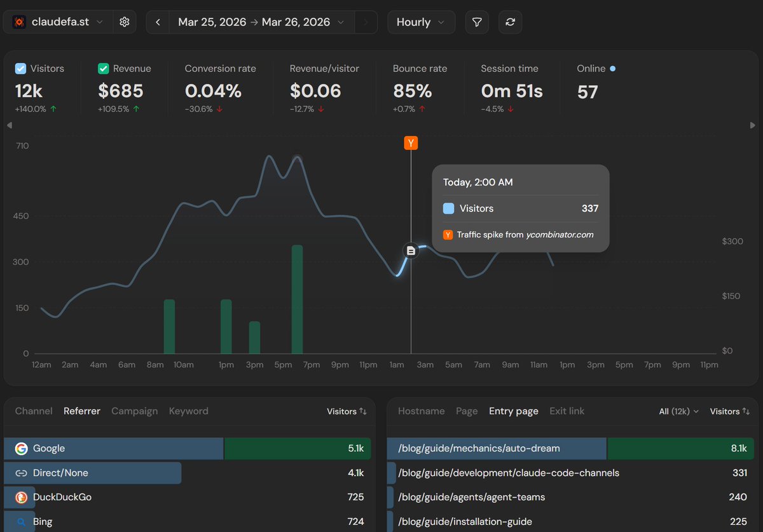
Task: Click the Conversion rate 0.04% metric
Action: pyautogui.click(x=220, y=88)
